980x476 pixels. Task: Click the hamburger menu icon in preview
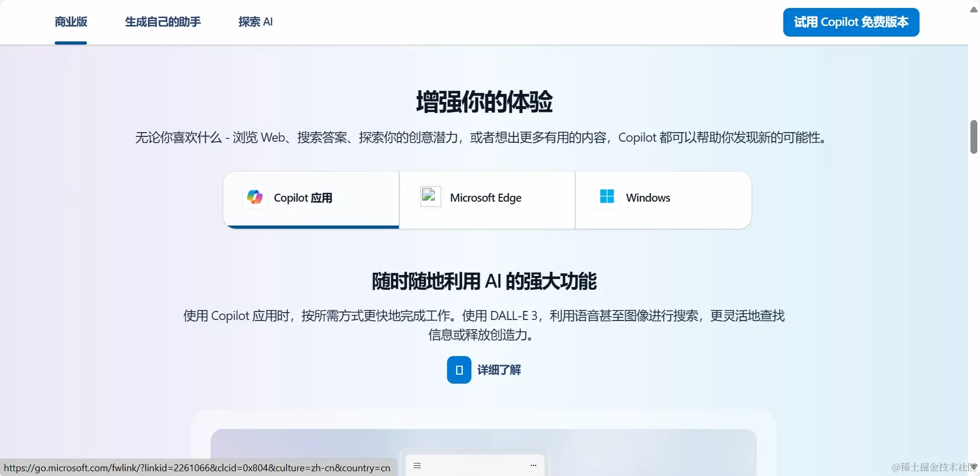417,465
